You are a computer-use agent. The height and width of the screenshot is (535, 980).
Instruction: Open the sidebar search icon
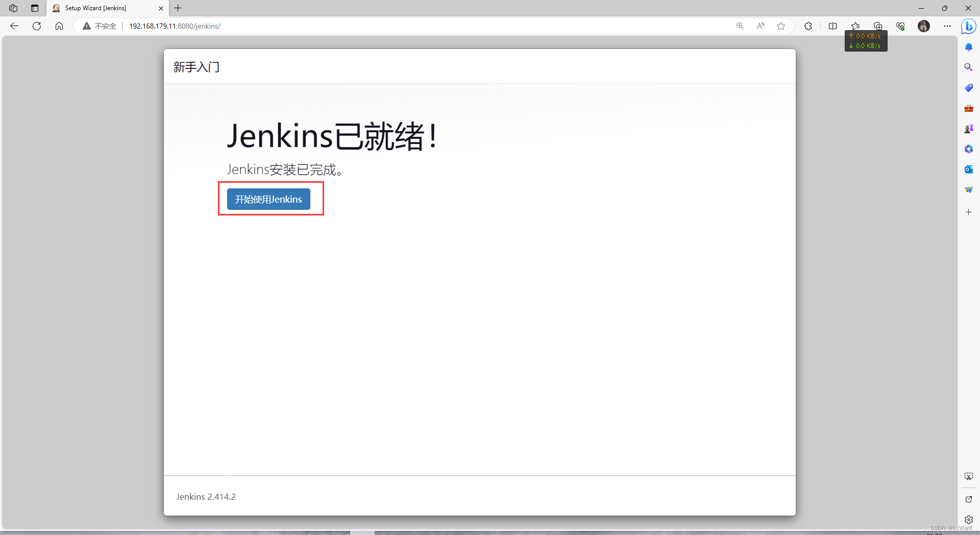coord(968,67)
